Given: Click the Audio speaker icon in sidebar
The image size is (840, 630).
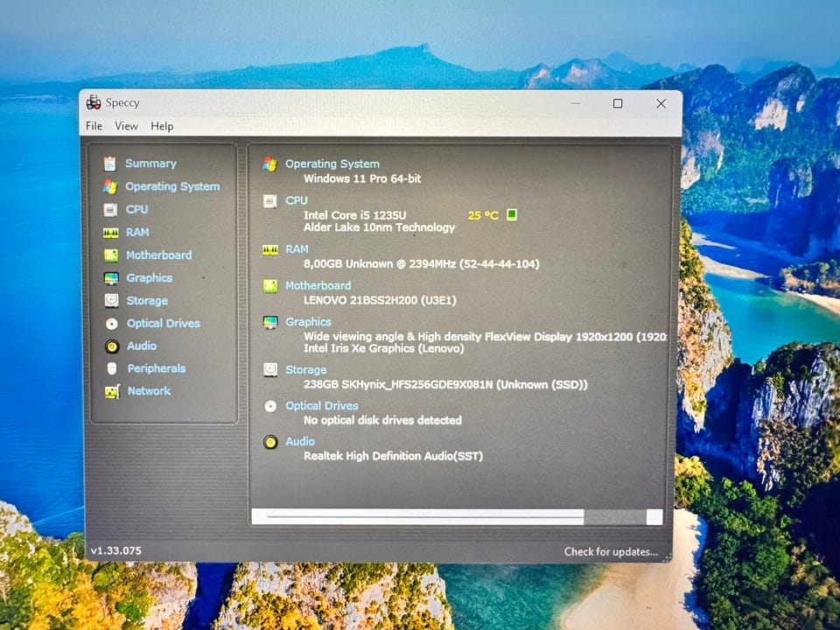Looking at the screenshot, I should tap(112, 346).
